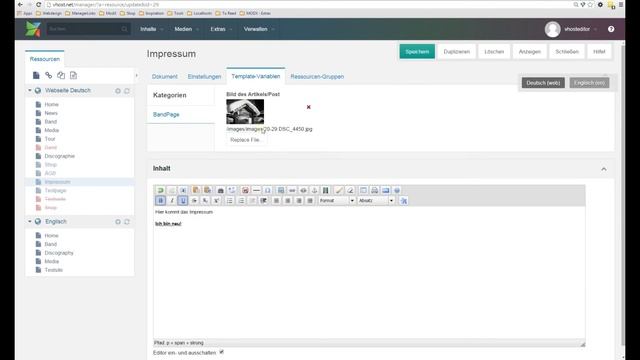Select the Ressourcen tab in sidebar
The image size is (640, 360).
(44, 59)
